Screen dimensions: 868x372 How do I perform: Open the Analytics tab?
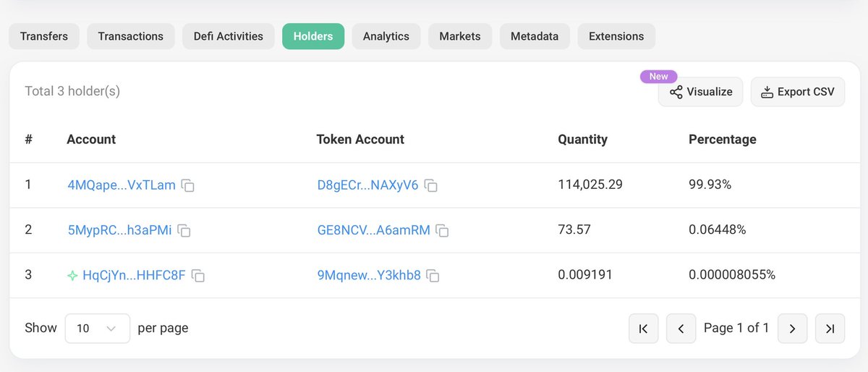click(386, 36)
